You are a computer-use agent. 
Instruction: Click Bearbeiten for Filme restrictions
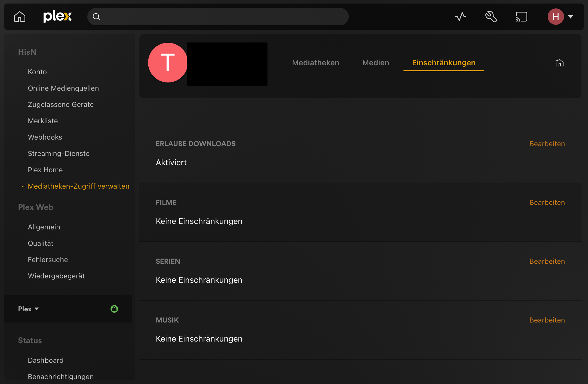[x=547, y=202]
